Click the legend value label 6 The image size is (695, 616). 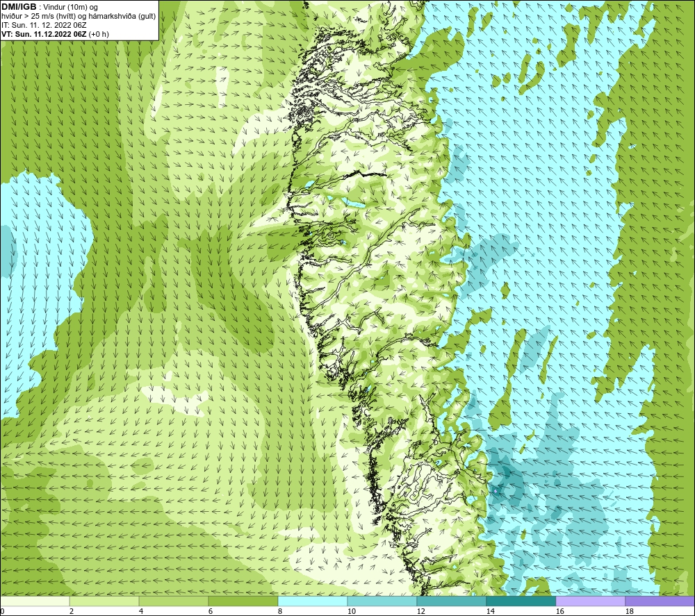point(210,612)
